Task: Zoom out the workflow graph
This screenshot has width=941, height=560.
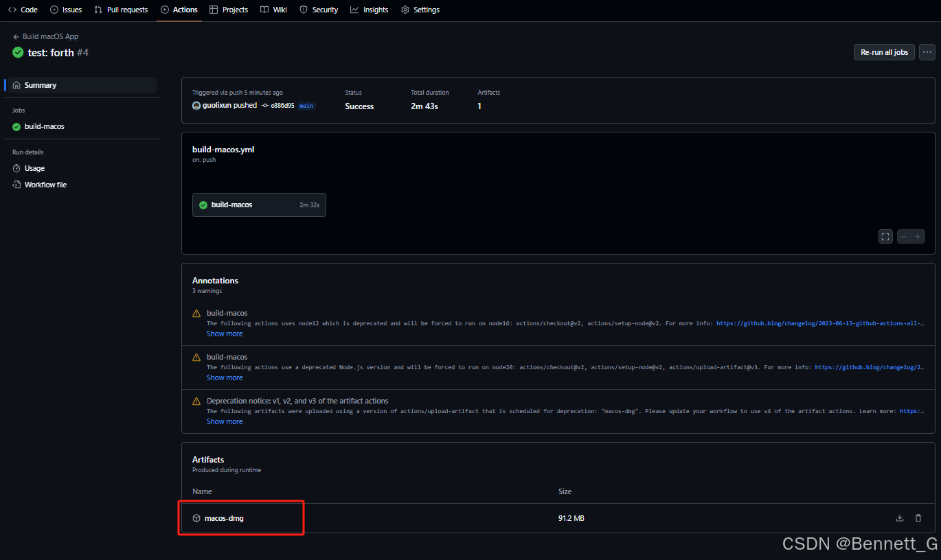Action: pyautogui.click(x=903, y=237)
